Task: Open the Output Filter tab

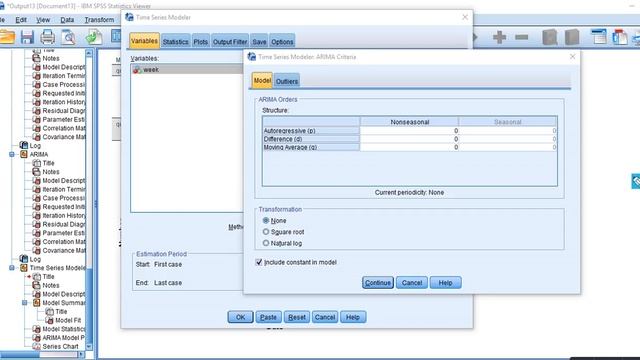Action: tap(230, 42)
